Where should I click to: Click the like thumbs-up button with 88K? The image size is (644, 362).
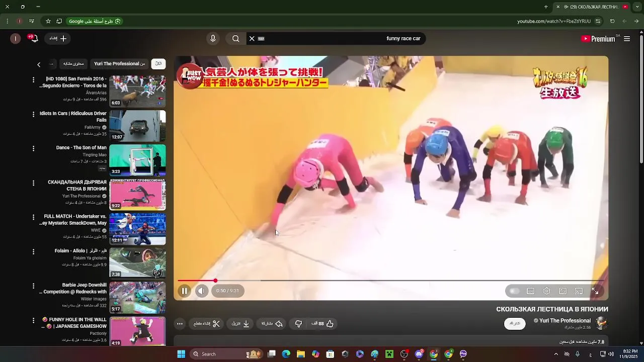(x=323, y=324)
